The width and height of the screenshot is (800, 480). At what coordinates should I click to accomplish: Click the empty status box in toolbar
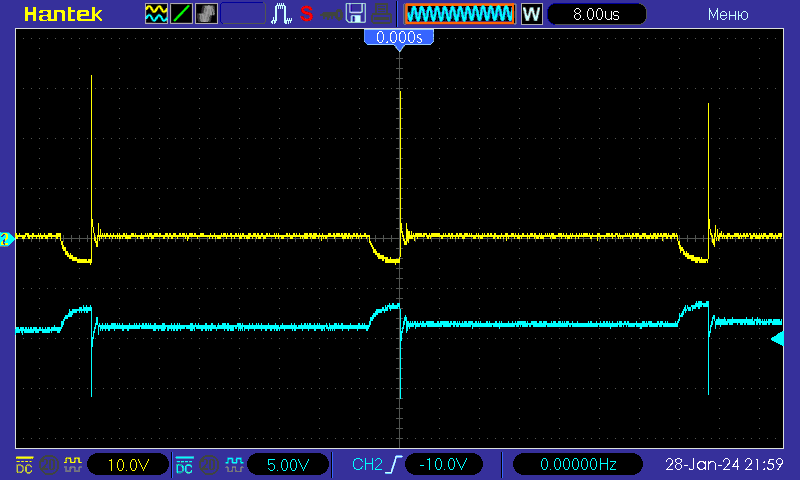tap(243, 14)
